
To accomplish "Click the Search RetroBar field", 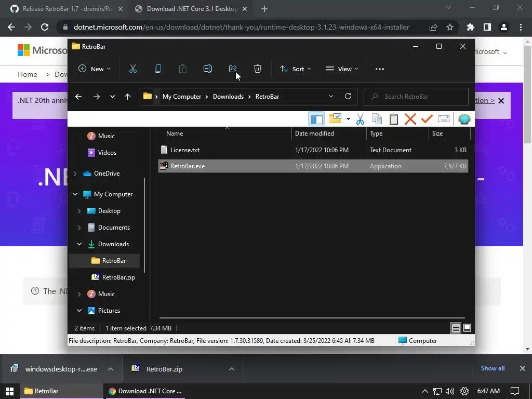I will click(x=416, y=97).
